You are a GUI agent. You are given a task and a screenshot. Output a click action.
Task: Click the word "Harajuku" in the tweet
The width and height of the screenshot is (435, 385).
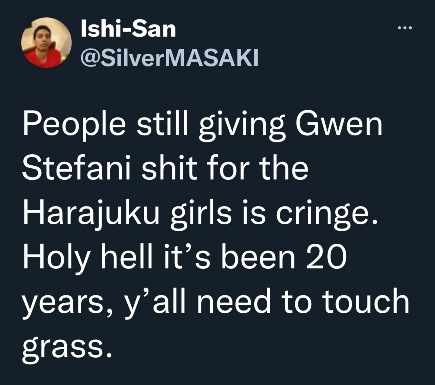coord(91,215)
